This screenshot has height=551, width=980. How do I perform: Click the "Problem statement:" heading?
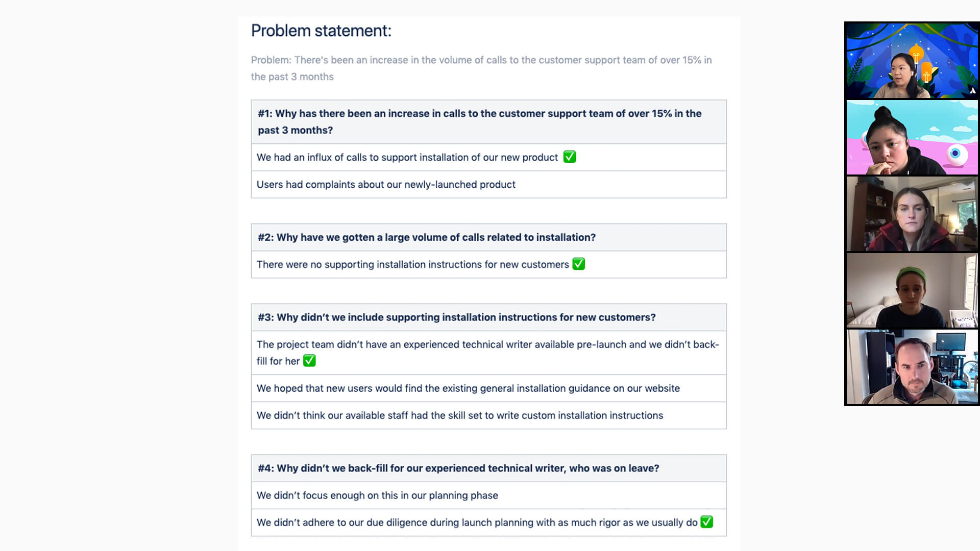321,31
